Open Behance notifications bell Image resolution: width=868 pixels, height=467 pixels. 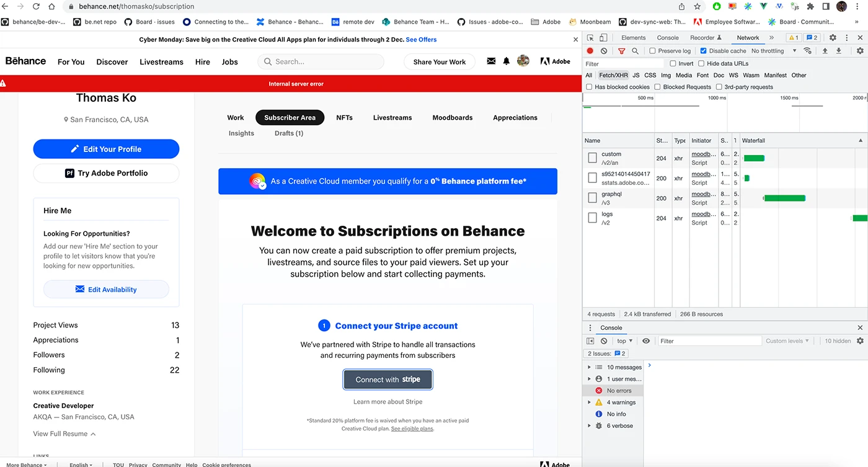(x=507, y=61)
